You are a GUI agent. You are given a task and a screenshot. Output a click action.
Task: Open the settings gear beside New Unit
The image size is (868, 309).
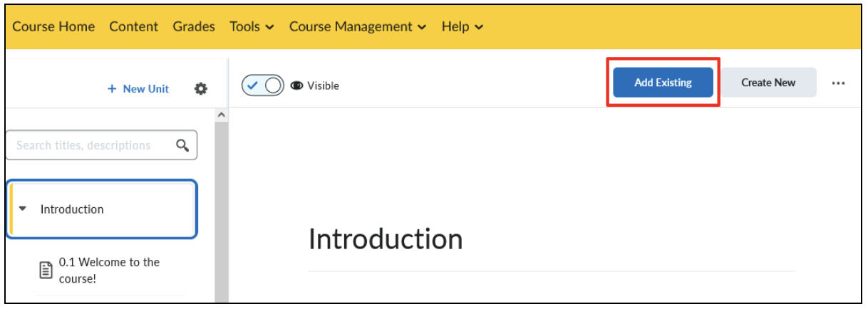(201, 88)
